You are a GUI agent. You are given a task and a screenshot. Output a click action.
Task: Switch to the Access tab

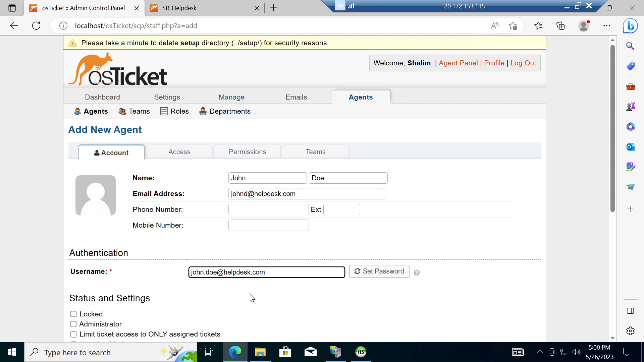coord(179,152)
